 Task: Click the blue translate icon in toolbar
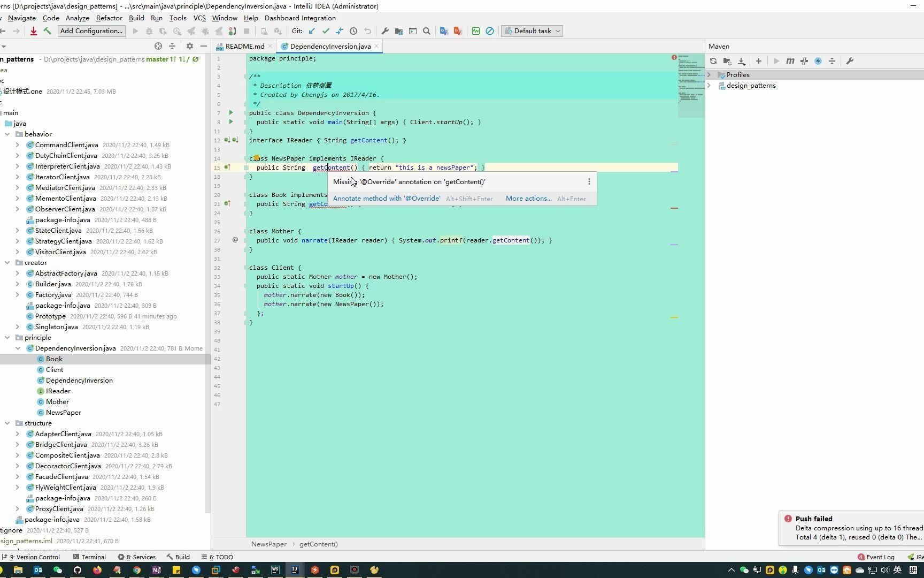[x=444, y=31]
